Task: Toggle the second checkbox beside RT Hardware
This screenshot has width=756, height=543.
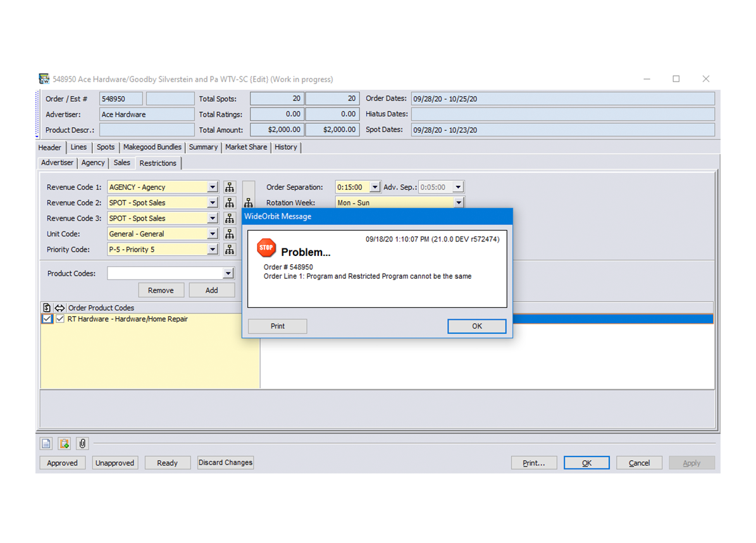Action: click(x=60, y=319)
